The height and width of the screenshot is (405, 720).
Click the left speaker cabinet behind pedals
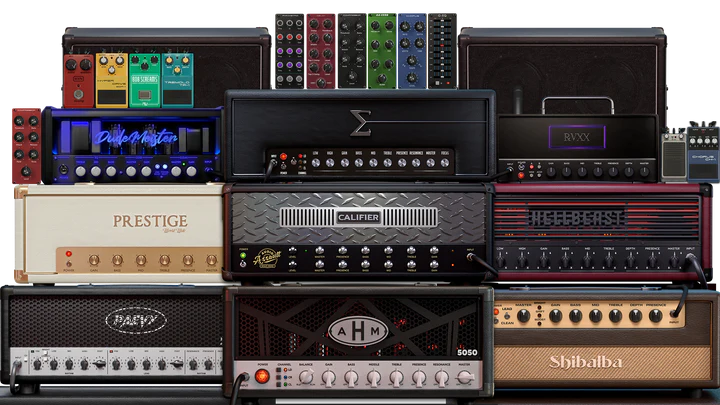166,67
